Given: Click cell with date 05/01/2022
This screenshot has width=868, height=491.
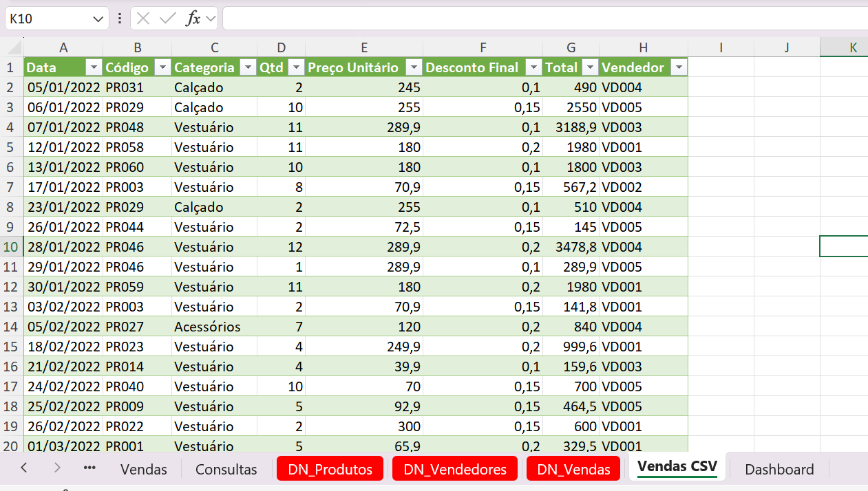Looking at the screenshot, I should pos(63,87).
